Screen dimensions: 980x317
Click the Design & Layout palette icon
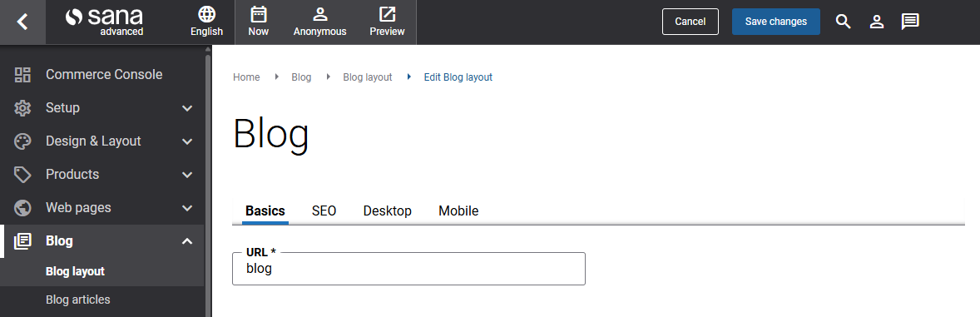(x=22, y=141)
